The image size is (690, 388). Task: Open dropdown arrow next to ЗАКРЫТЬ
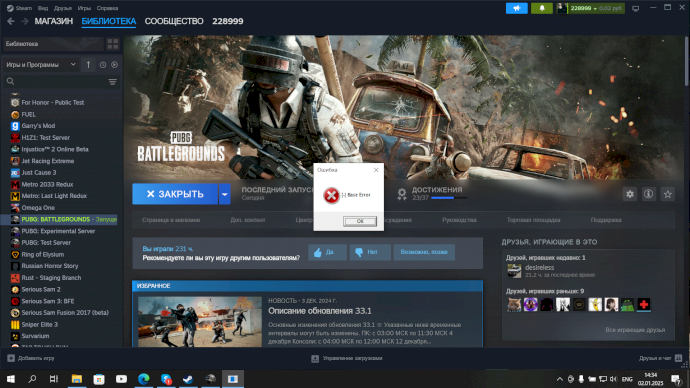pyautogui.click(x=224, y=194)
